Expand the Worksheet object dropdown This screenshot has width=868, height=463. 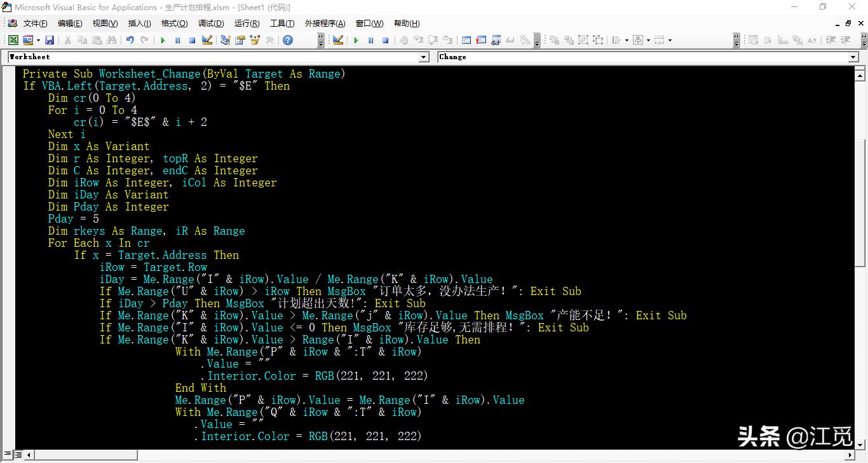(x=424, y=57)
